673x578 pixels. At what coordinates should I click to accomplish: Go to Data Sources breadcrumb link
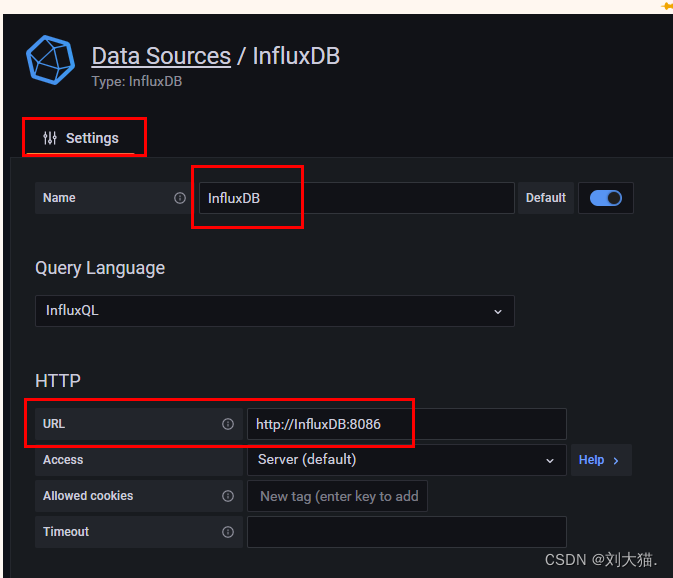tap(161, 56)
